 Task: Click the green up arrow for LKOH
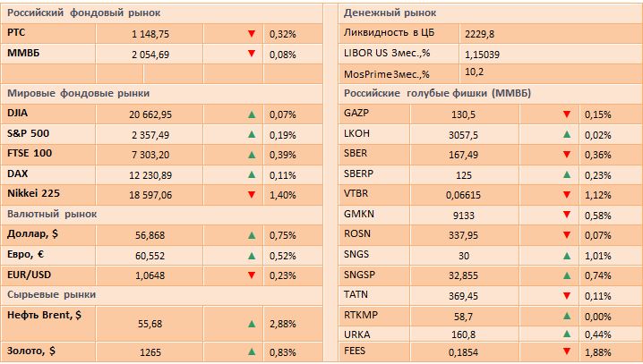coord(566,134)
